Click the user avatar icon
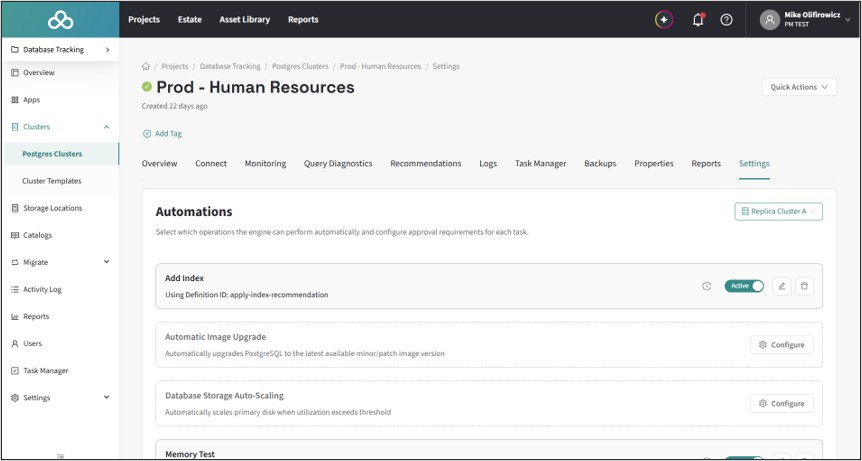The image size is (862, 461). (x=770, y=20)
